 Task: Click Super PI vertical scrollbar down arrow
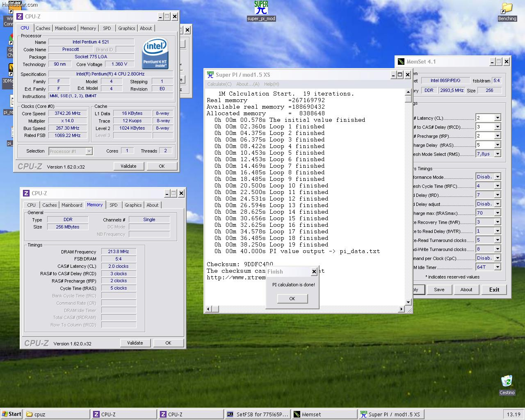(x=408, y=302)
